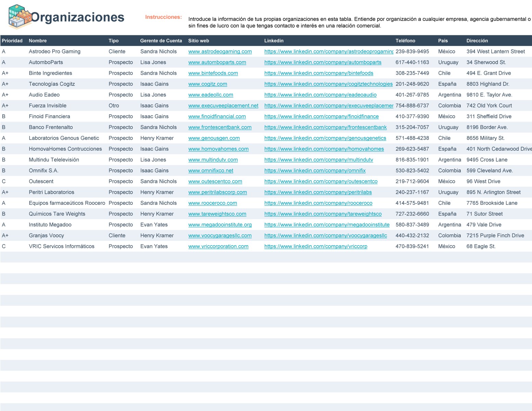The height and width of the screenshot is (411, 532).
Task: Open www.megadooinstitute.org website link
Action: 220,225
